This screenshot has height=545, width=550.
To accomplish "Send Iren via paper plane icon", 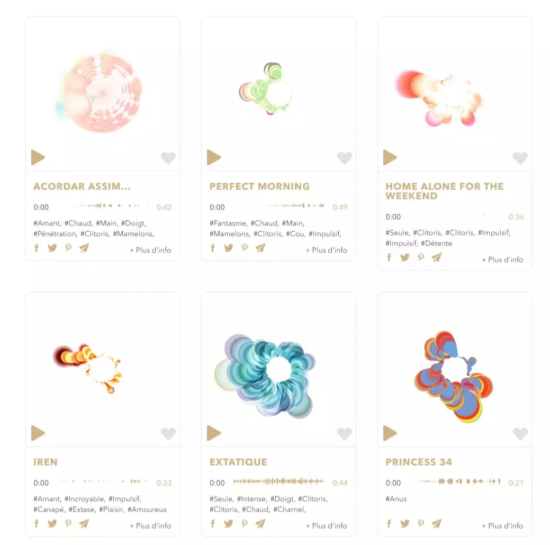I will click(84, 524).
